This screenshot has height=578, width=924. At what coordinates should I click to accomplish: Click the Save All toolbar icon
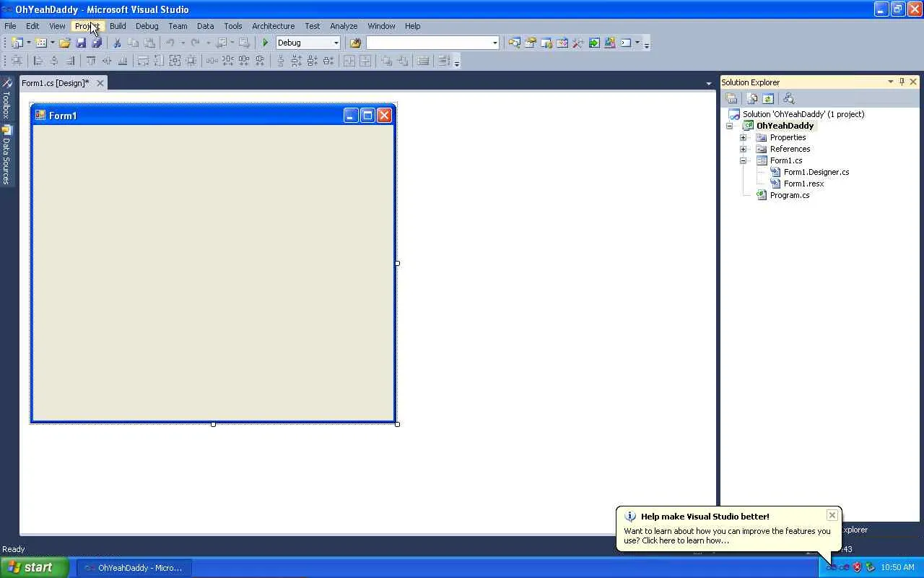(97, 43)
